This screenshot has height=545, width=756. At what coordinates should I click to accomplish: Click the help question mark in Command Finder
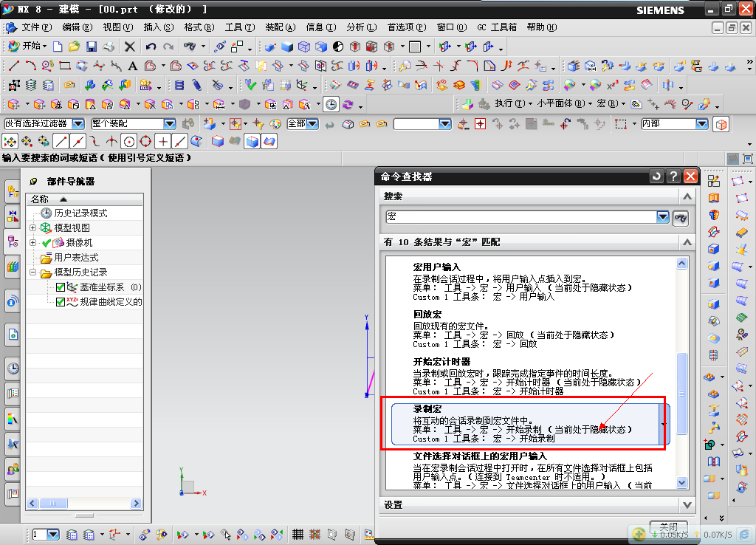673,176
